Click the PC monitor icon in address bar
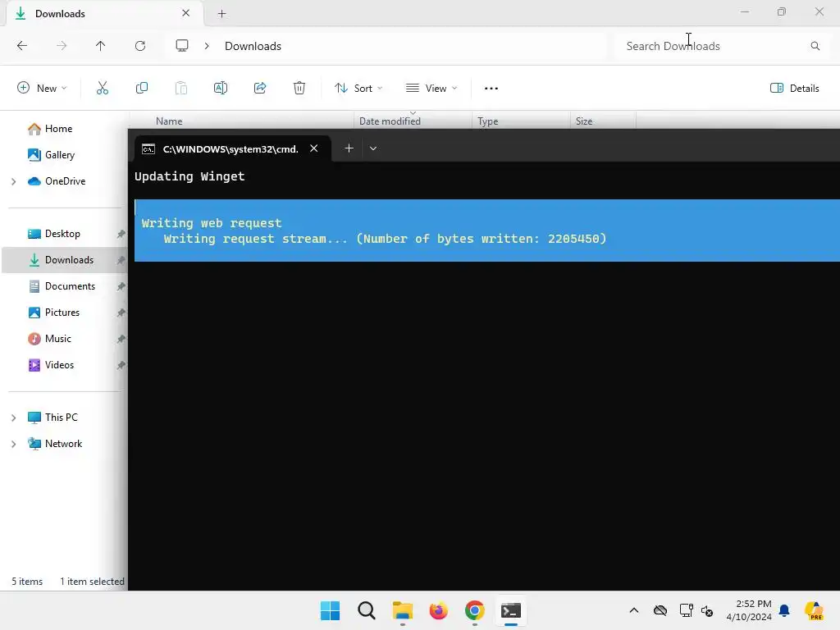 (182, 46)
